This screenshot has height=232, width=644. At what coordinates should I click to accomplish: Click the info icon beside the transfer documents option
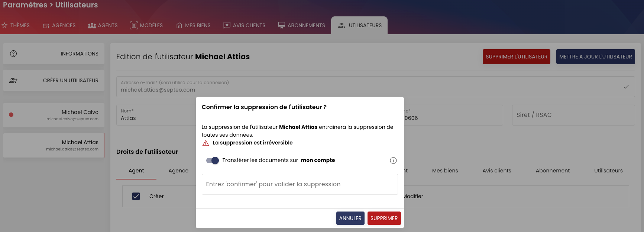click(393, 161)
